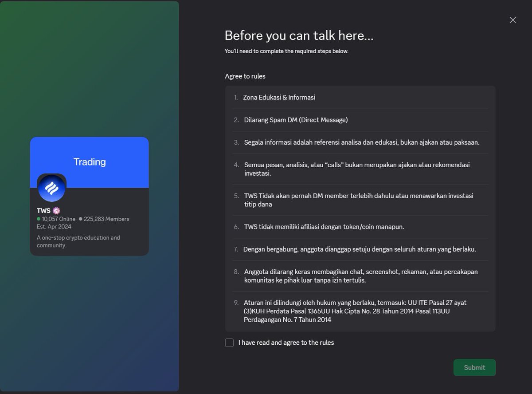The height and width of the screenshot is (394, 532).
Task: Click the 'Est. Apr 2024' text
Action: point(54,227)
